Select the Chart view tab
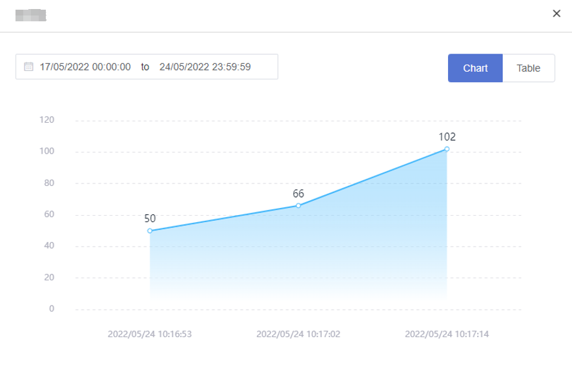The image size is (572, 392). click(475, 68)
